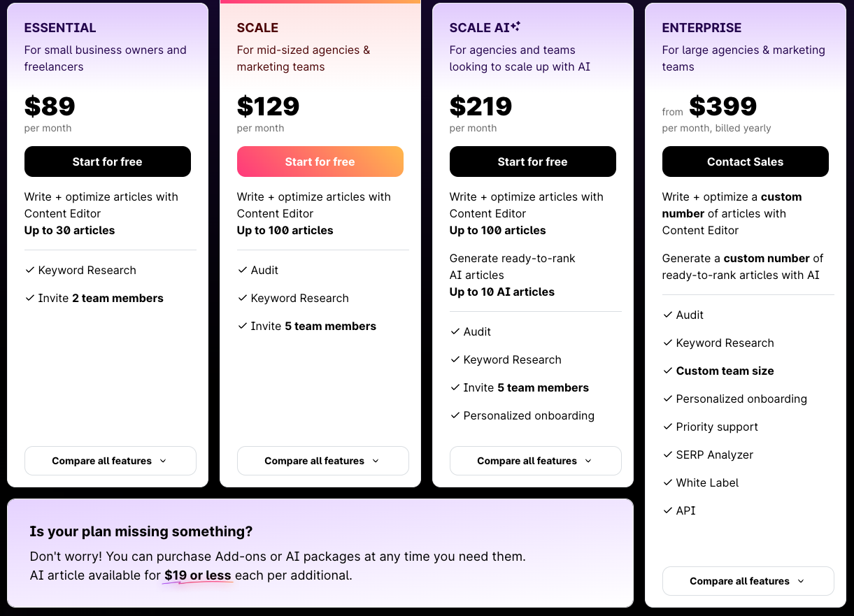Click the checkmark next to SERP Analyzer
The height and width of the screenshot is (616, 854).
(x=667, y=454)
